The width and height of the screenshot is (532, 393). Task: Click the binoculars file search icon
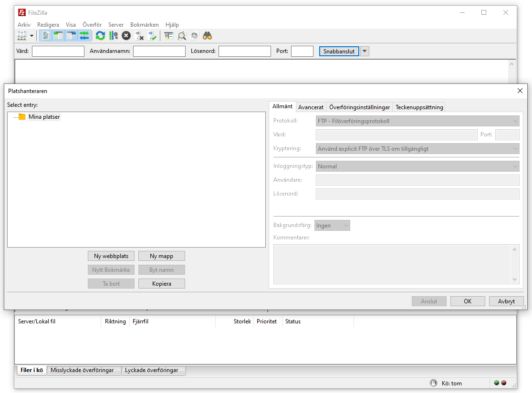(207, 36)
